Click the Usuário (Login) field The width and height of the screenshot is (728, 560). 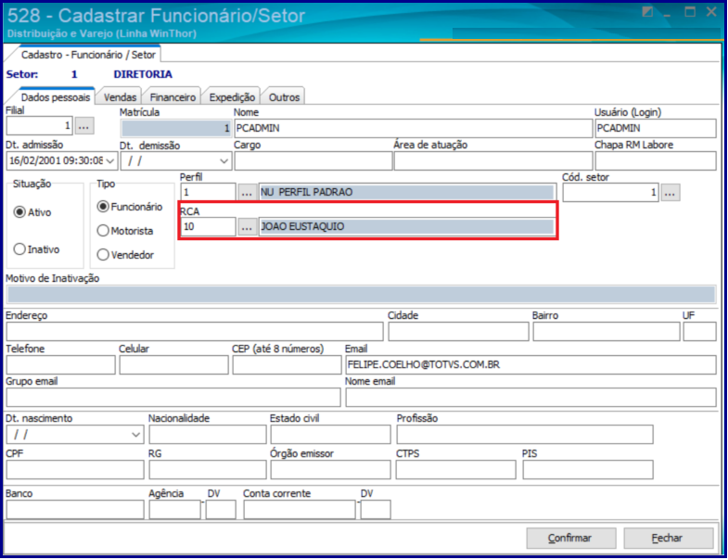655,128
